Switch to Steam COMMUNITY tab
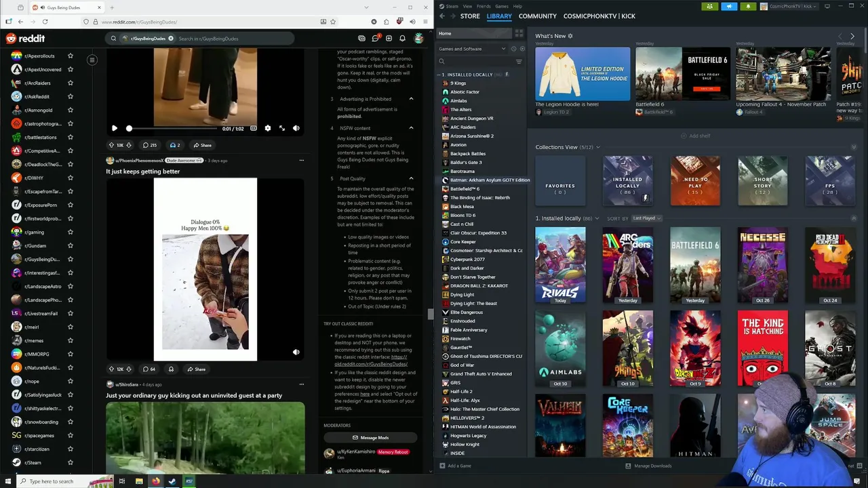868x488 pixels. (538, 16)
